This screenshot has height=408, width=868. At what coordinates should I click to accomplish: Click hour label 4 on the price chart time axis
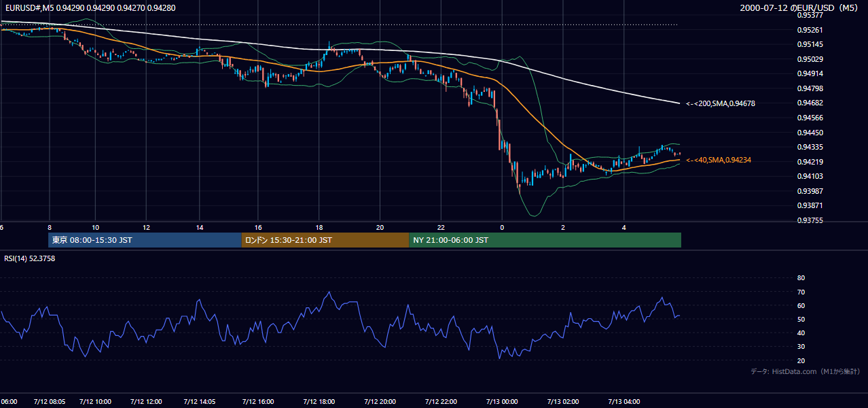[624, 227]
